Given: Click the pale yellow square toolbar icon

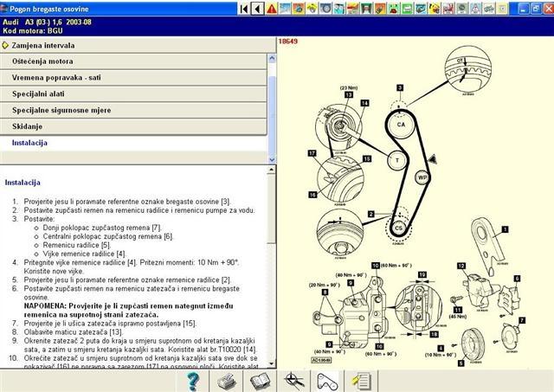Looking at the screenshot, I should click(x=502, y=9).
